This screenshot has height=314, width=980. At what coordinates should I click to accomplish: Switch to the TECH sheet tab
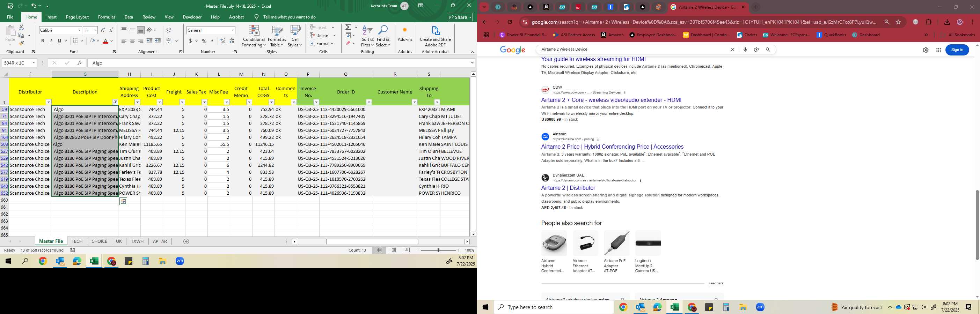click(x=77, y=241)
